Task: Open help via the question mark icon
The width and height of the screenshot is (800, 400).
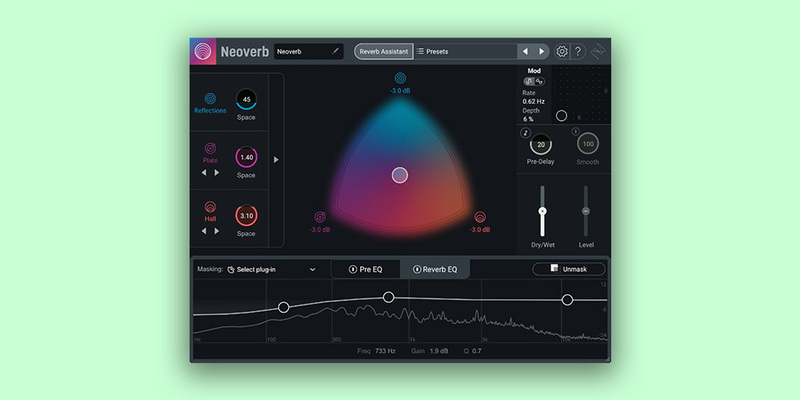Action: [579, 51]
